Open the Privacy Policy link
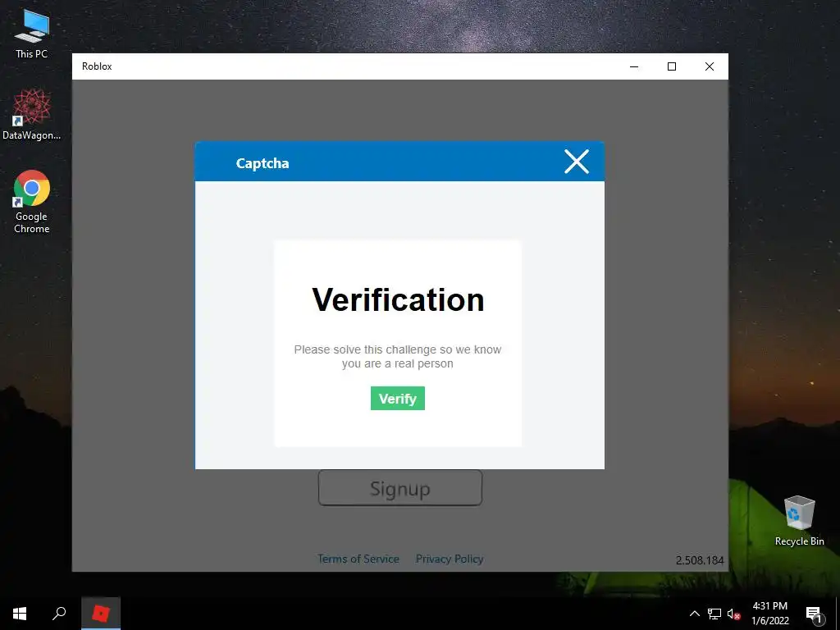840x630 pixels. 450,559
